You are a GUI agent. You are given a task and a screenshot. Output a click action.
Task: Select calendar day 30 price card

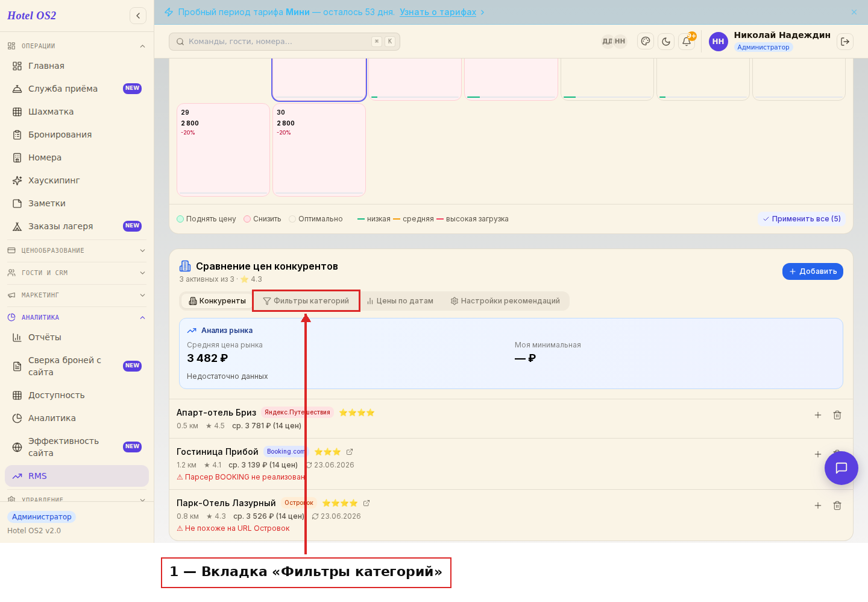[x=319, y=150]
